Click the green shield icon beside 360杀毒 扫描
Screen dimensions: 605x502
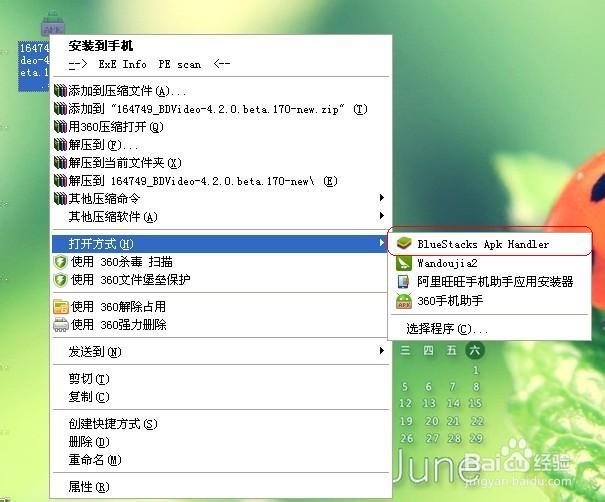[61, 262]
